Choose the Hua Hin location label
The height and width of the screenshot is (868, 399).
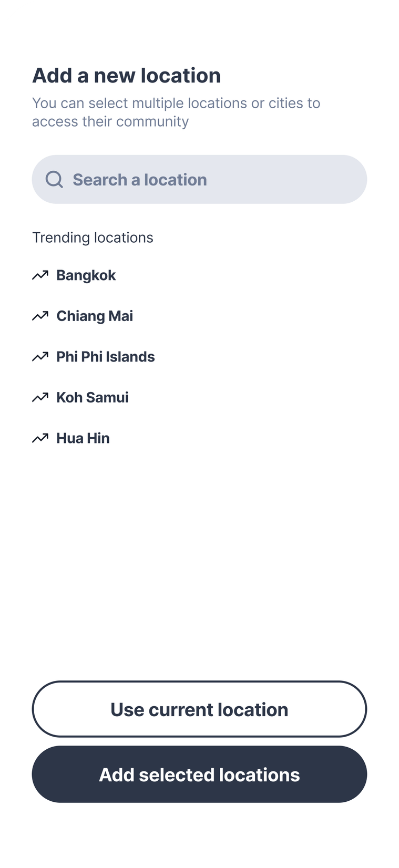click(x=83, y=438)
